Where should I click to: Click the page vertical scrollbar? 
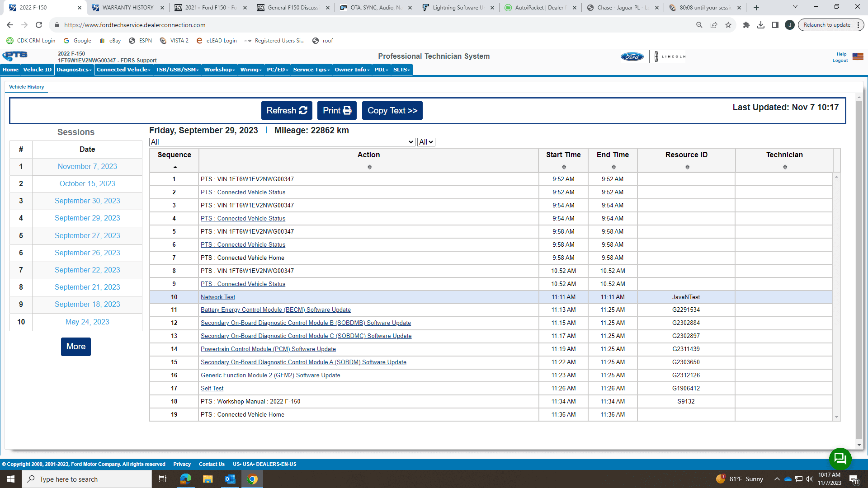tap(859, 271)
